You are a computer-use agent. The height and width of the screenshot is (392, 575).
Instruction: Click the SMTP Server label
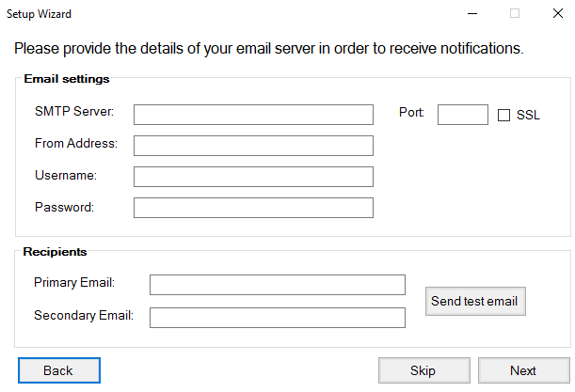tap(74, 111)
